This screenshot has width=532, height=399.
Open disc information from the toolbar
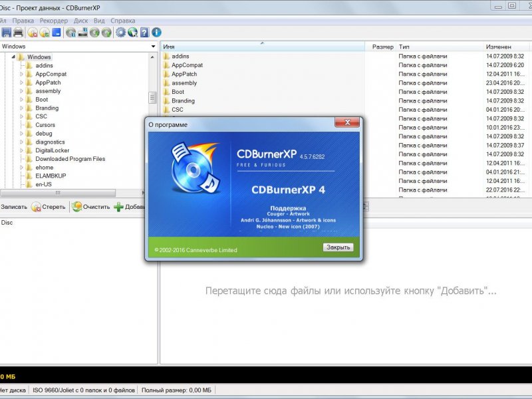click(x=70, y=33)
